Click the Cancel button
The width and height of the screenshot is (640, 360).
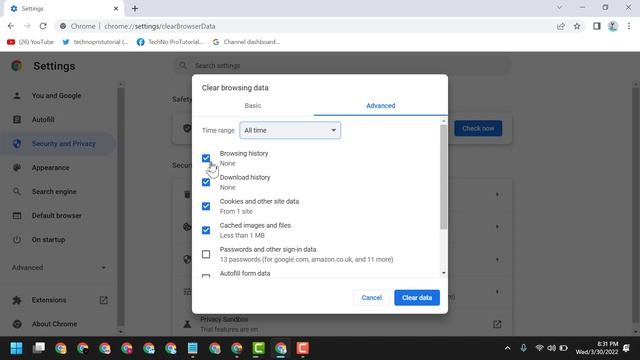click(371, 298)
